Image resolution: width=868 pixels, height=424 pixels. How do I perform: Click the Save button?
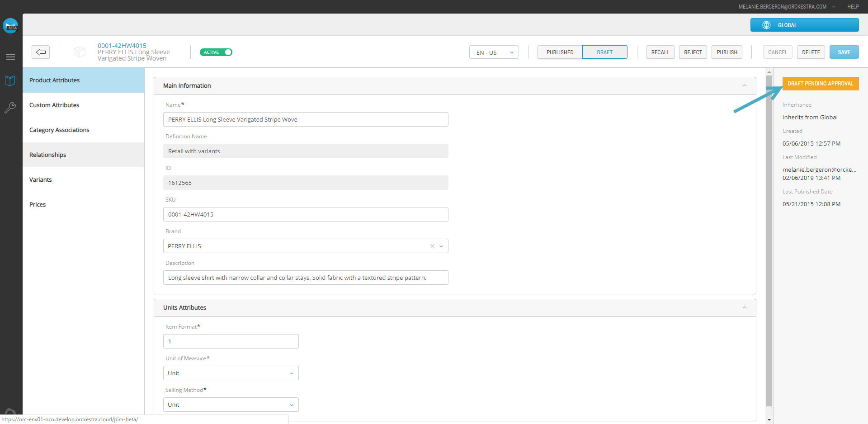844,52
